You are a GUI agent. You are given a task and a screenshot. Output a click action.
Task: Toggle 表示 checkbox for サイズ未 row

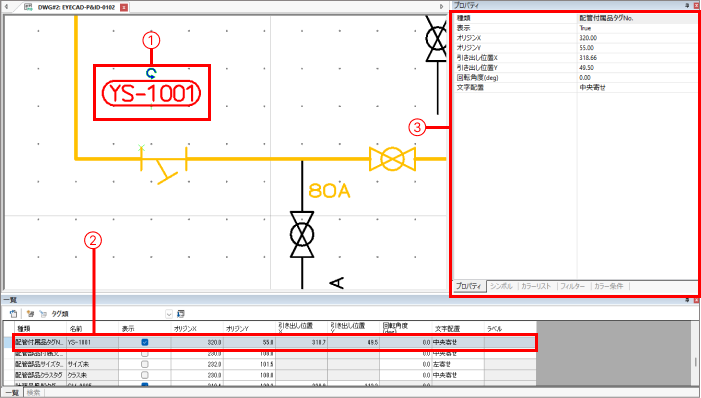(144, 364)
